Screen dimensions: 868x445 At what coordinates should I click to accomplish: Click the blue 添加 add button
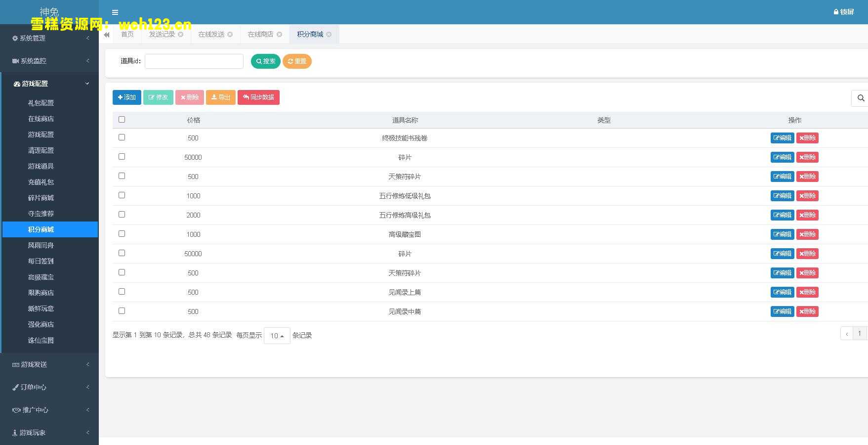[126, 97]
